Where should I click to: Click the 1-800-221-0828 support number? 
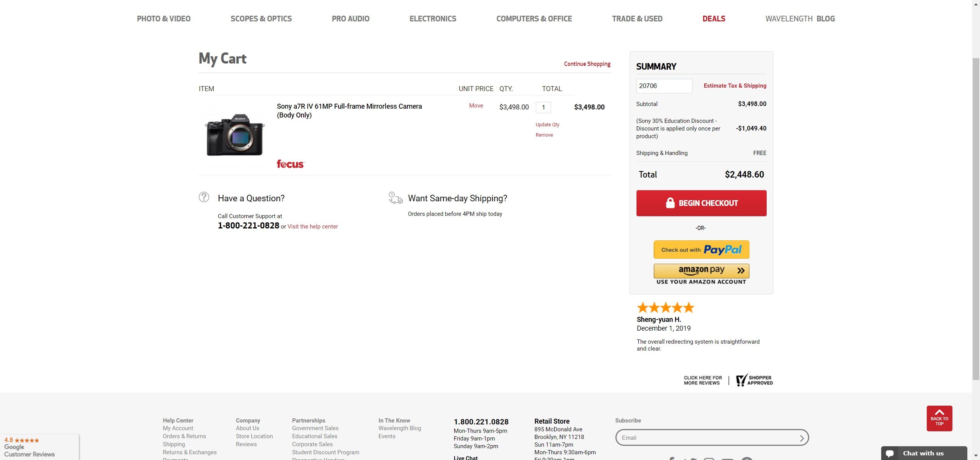coord(249,226)
